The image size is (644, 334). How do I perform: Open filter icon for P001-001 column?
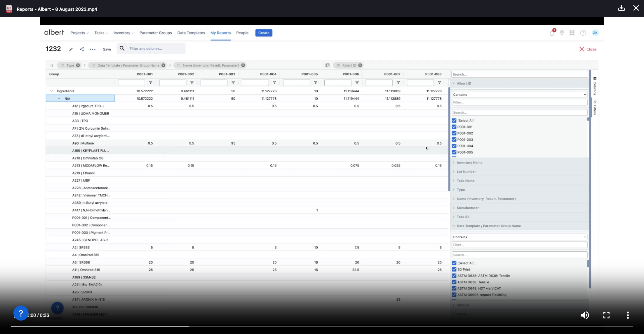(151, 83)
